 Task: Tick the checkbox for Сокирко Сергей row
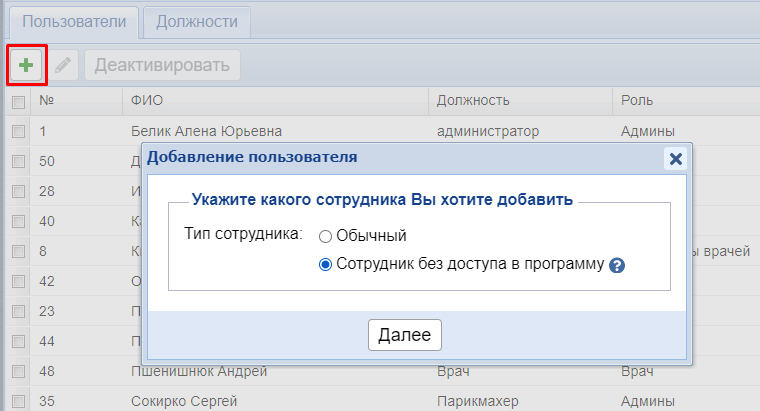(x=18, y=403)
